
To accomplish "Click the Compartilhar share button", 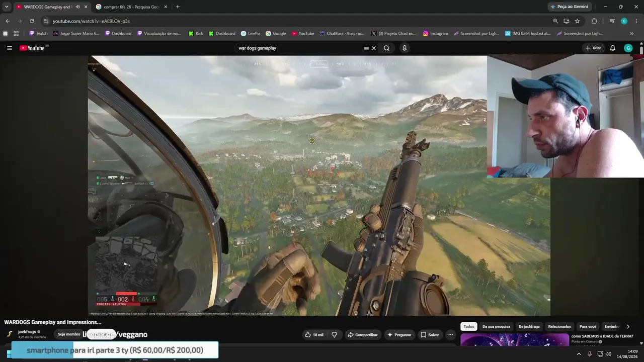I will pyautogui.click(x=362, y=335).
